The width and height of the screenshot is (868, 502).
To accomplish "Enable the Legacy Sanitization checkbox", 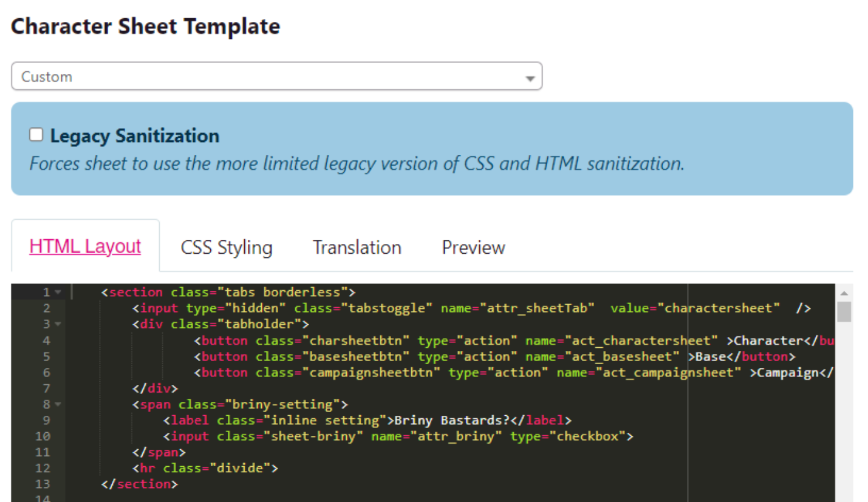I will pos(36,135).
